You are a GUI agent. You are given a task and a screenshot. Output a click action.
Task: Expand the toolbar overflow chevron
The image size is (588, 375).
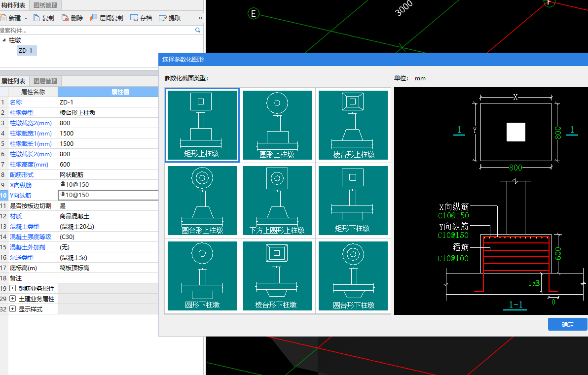[201, 18]
